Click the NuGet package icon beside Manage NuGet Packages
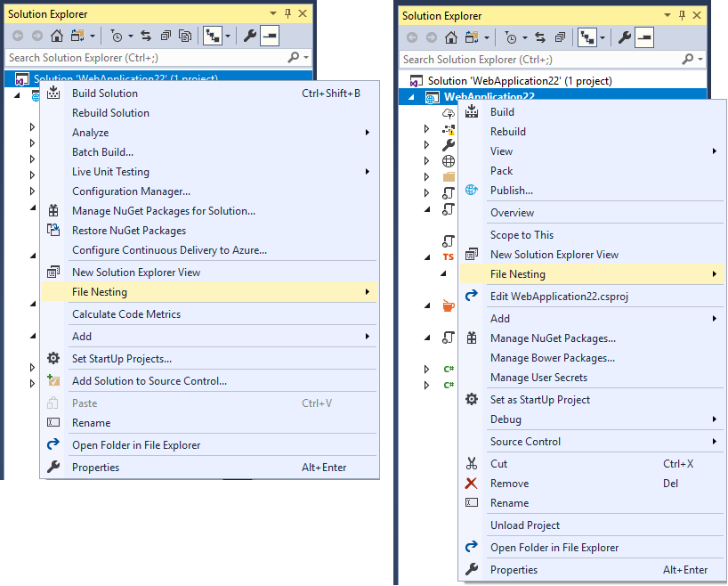This screenshot has height=586, width=728. 471,337
